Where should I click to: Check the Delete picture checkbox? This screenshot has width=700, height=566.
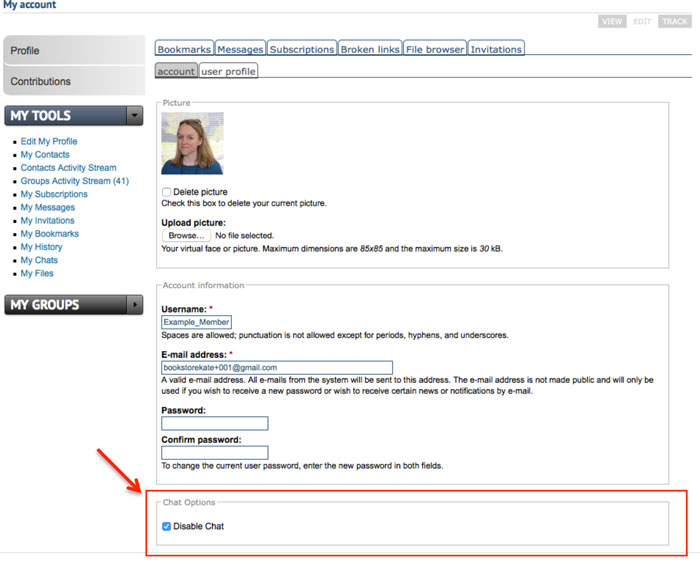[x=166, y=192]
